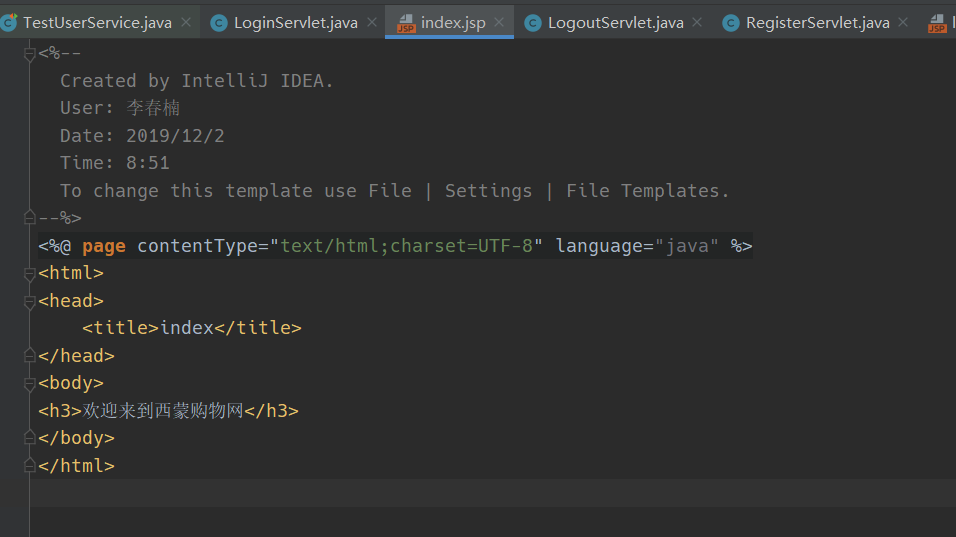Click the opening <html> tag text
Screen dimensions: 956x537
coord(71,274)
